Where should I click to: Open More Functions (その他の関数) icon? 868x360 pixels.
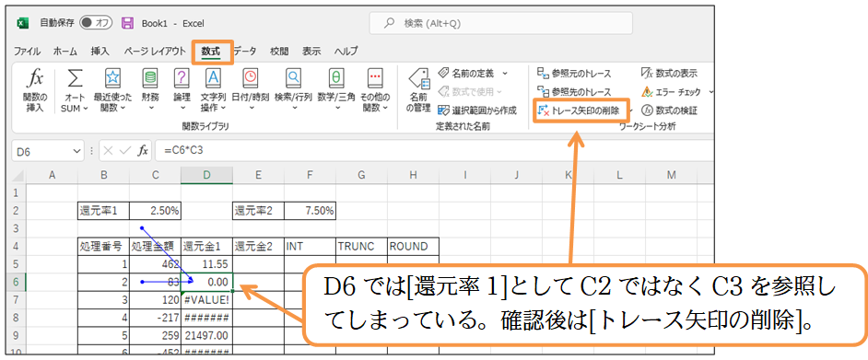coord(375,78)
